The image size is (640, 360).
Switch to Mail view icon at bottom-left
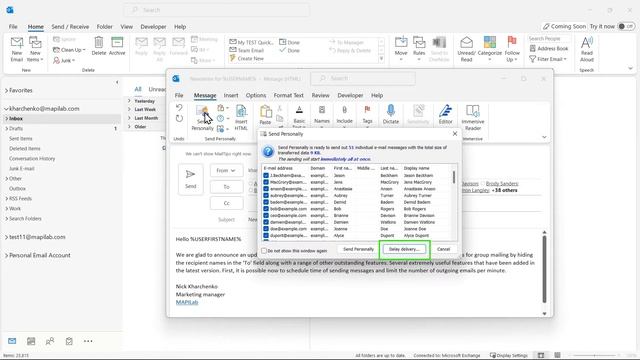[x=12, y=341]
